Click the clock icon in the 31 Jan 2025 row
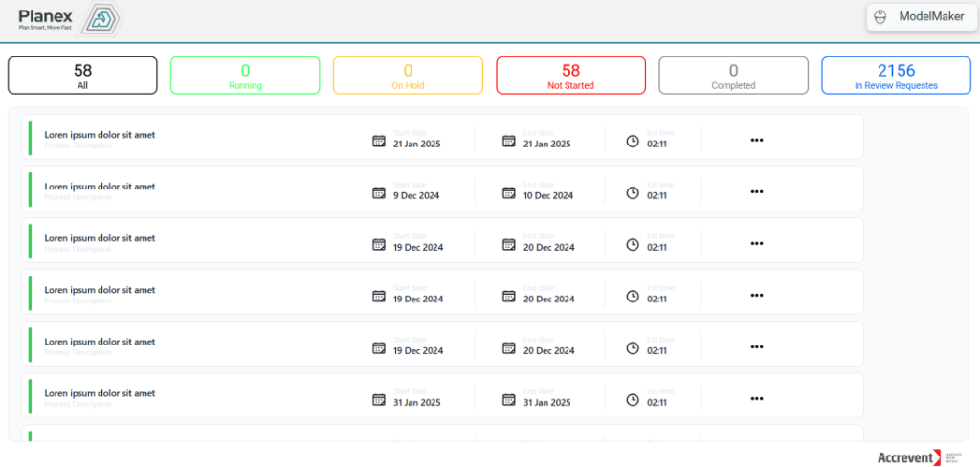Viewport: 980px width, 467px height. pyautogui.click(x=632, y=399)
